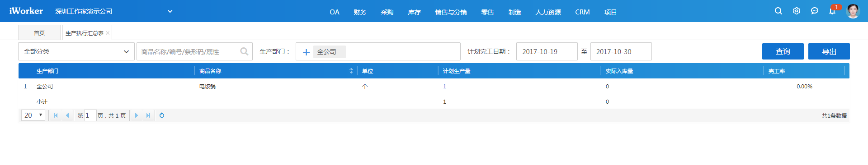868x165 pixels.
Task: Click the product search magnifier icon
Action: click(x=244, y=51)
